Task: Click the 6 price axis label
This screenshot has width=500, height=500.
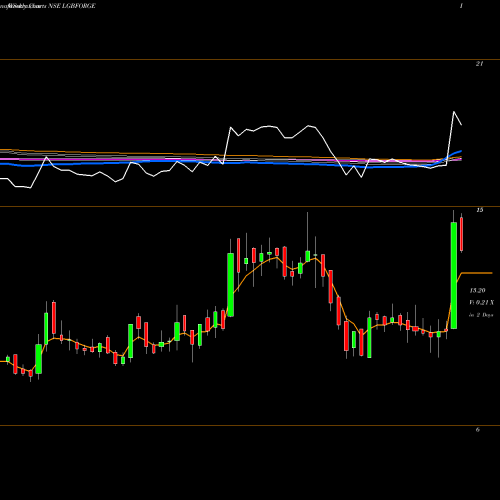Action: point(478,430)
